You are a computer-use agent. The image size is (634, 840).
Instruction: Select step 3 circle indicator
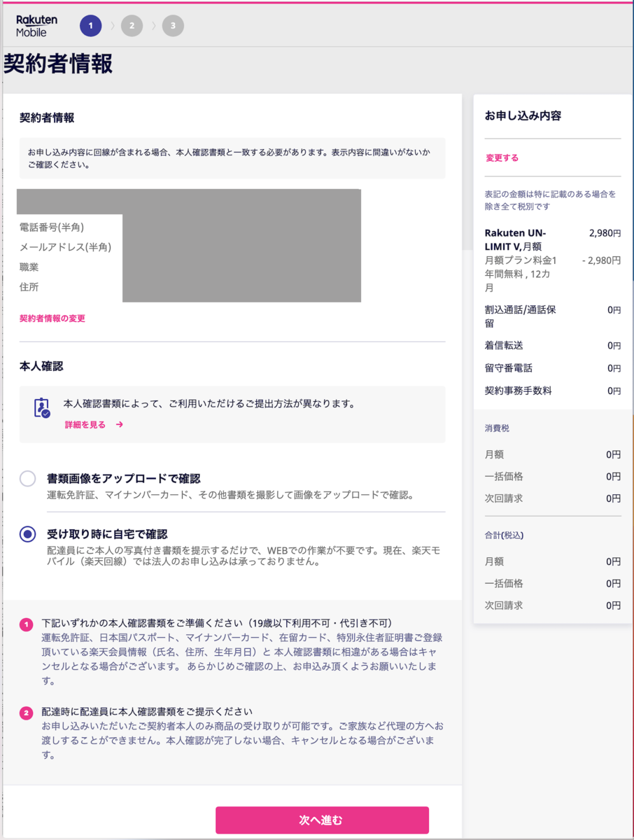tap(173, 26)
